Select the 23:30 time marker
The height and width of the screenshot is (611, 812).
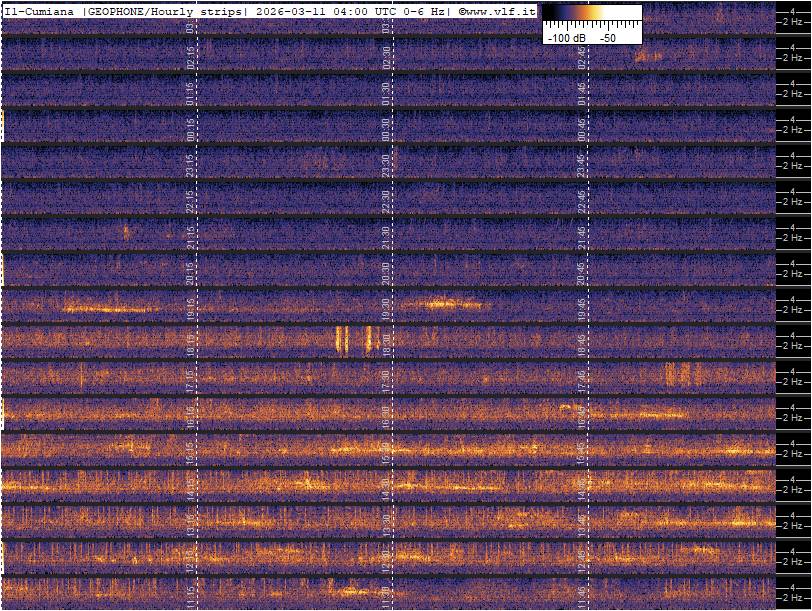pyautogui.click(x=386, y=166)
